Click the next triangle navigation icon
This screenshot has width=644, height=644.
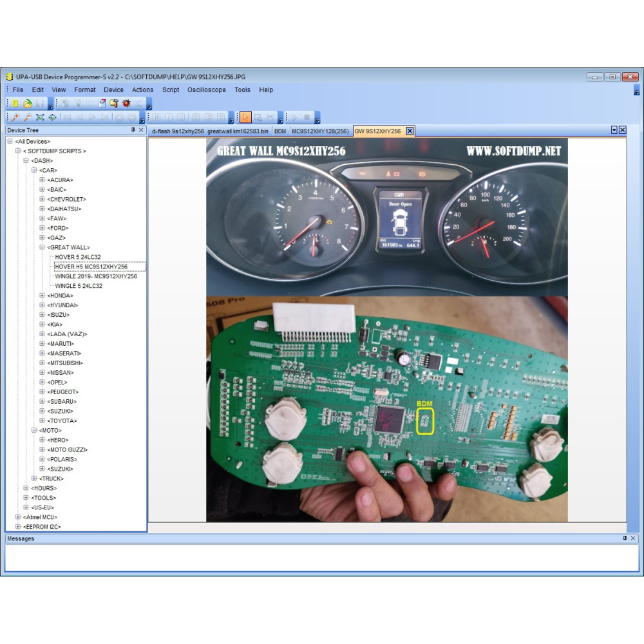tap(92, 117)
